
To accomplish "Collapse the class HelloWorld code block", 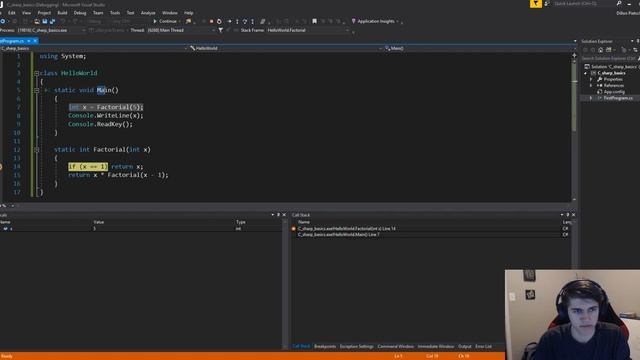I will [36, 73].
